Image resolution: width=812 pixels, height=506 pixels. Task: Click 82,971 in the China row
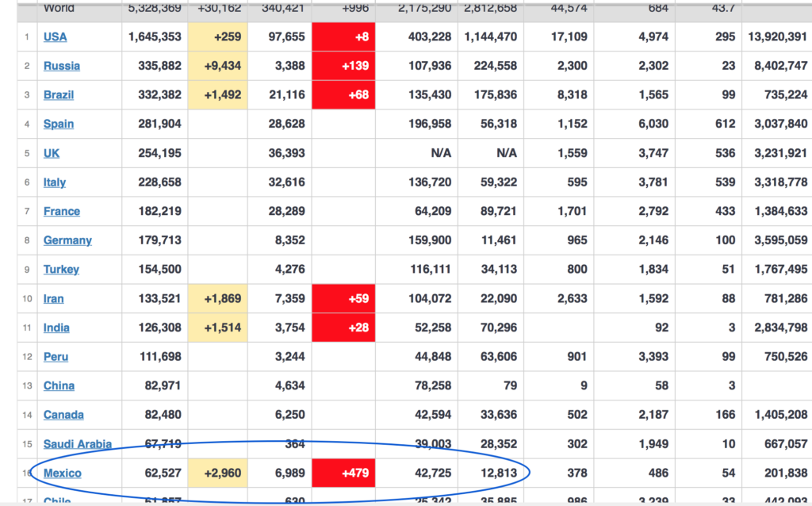(x=163, y=385)
